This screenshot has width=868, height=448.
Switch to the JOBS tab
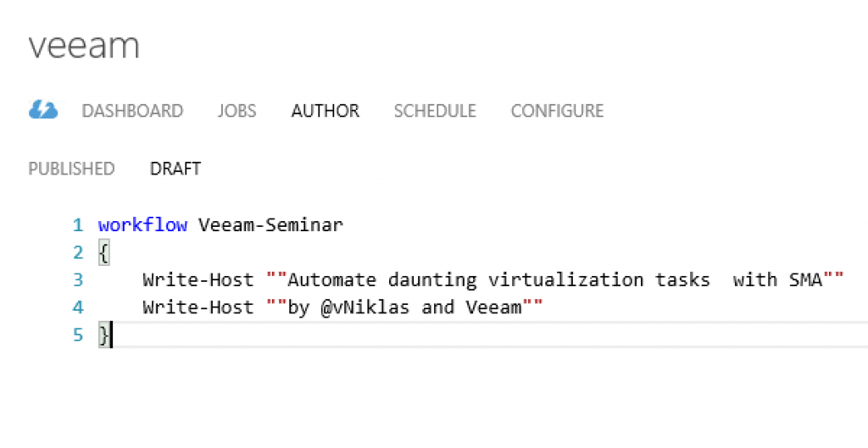237,111
